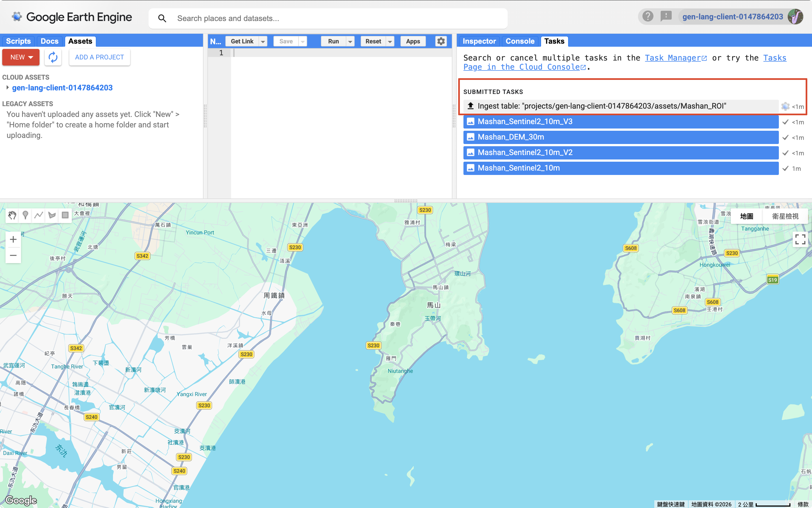Click the ADD A PROJECT button
This screenshot has width=812, height=508.
point(99,57)
